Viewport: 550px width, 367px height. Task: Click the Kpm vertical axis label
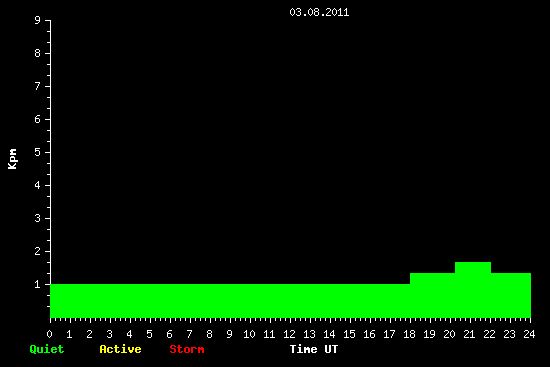(x=12, y=159)
